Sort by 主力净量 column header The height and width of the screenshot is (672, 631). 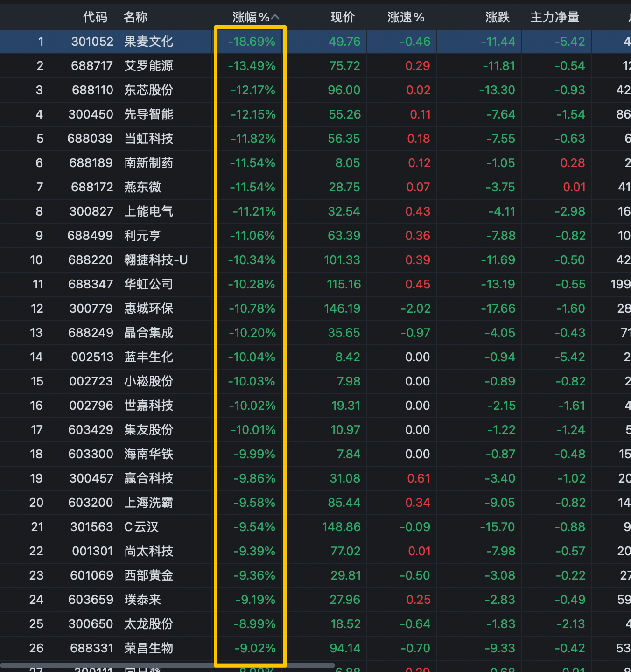555,17
